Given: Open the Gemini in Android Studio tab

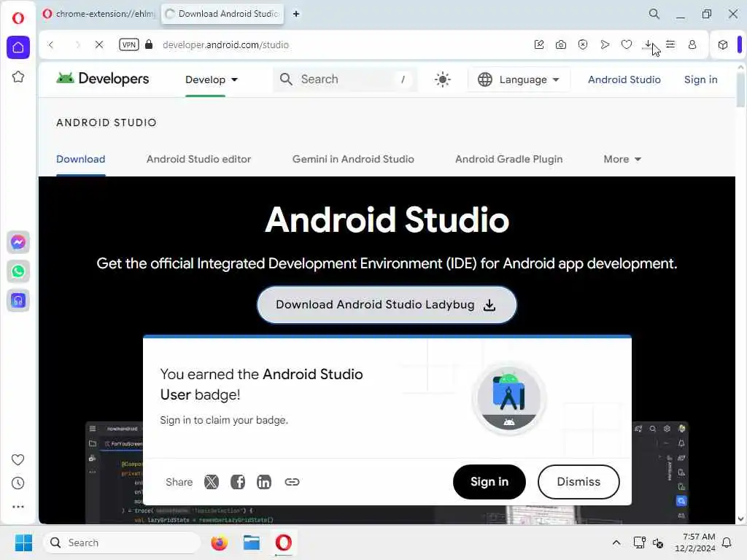Looking at the screenshot, I should click(x=353, y=159).
